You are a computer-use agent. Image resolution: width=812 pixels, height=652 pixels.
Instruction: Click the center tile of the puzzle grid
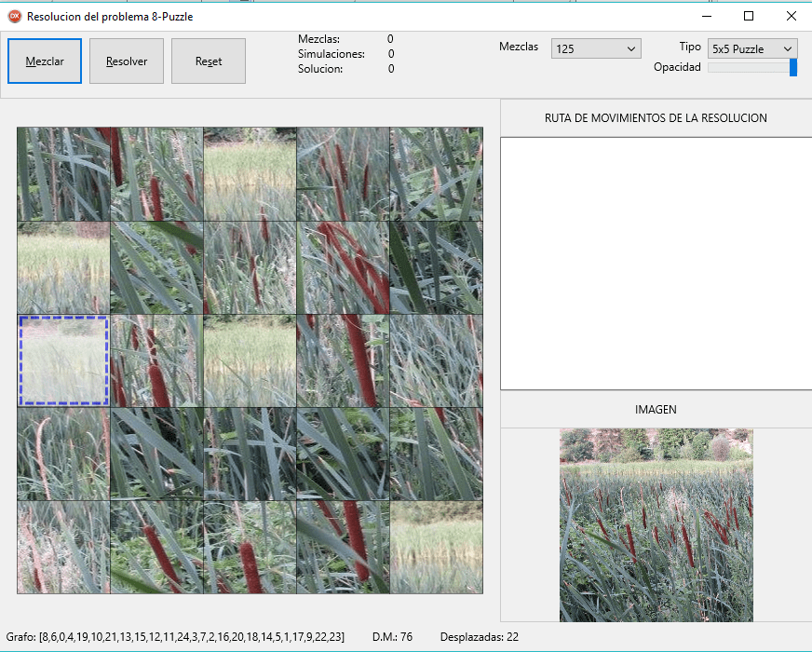(x=250, y=360)
